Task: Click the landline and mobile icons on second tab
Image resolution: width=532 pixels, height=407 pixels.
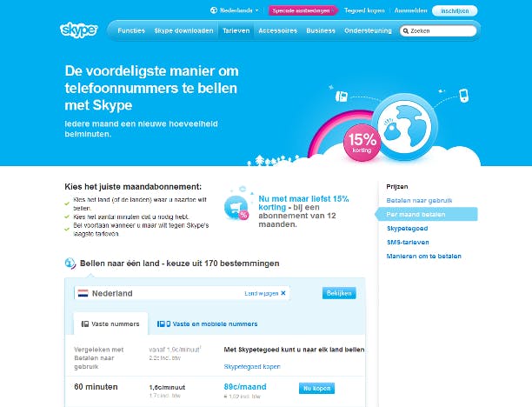Action: (163, 324)
